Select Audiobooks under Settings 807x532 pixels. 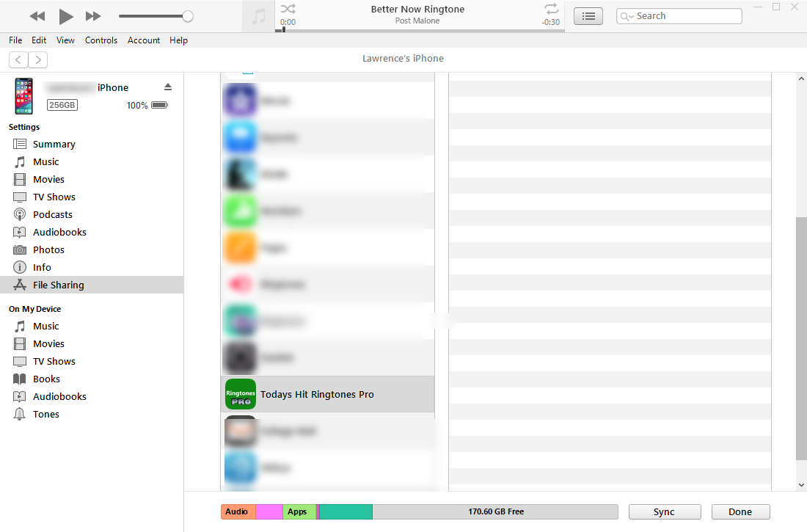(x=92, y=233)
